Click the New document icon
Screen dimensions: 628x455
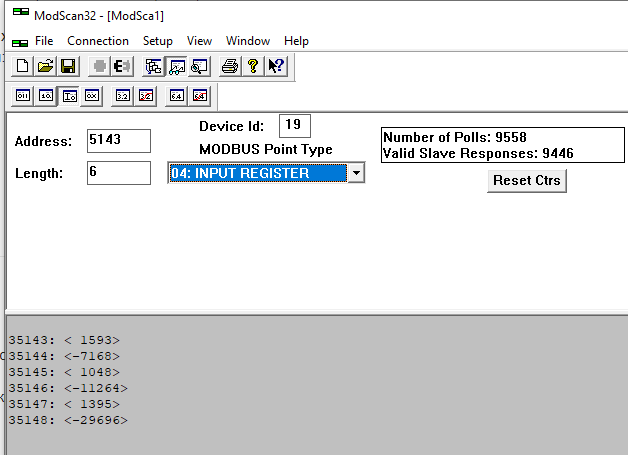(x=22, y=66)
